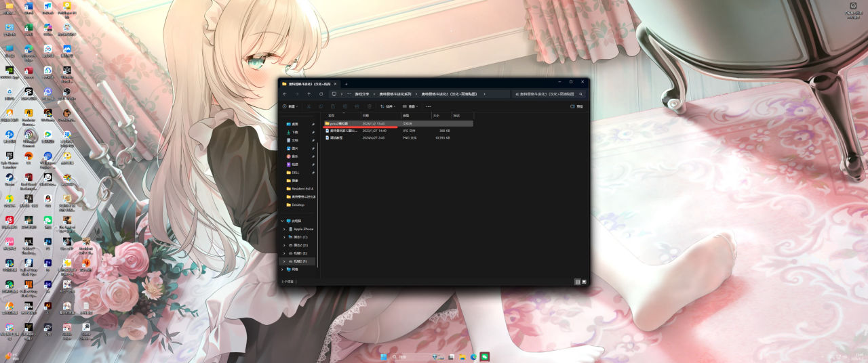Open the 排序 (Sort) dropdown
The height and width of the screenshot is (363, 868).
pyautogui.click(x=387, y=106)
